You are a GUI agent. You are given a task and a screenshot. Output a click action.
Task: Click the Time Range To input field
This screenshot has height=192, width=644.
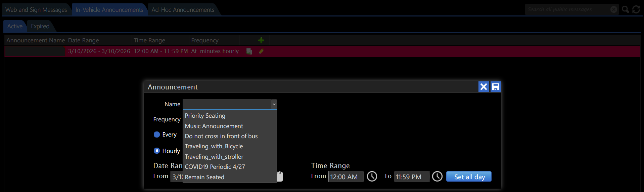click(411, 177)
